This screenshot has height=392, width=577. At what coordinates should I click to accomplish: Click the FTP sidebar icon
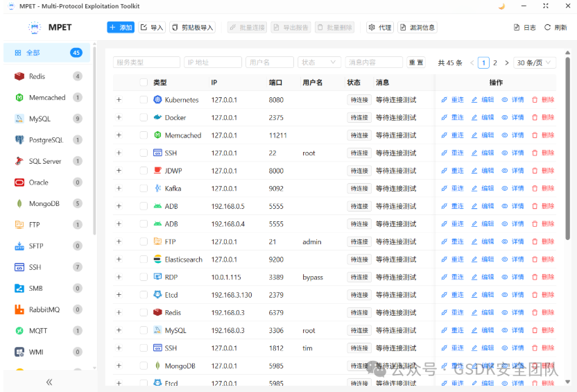point(19,225)
